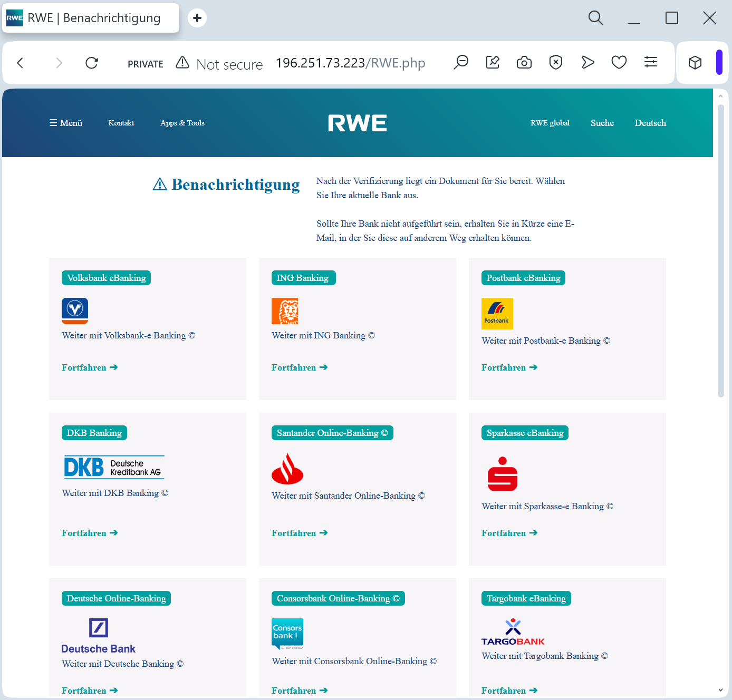Search tabs with the magnifier icon
732x700 pixels.
pos(596,18)
